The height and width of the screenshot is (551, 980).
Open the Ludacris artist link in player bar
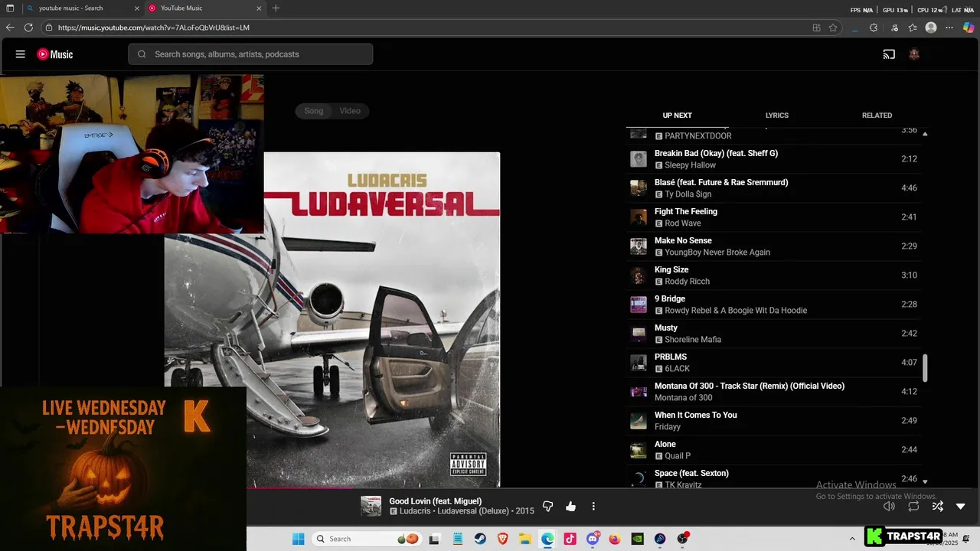click(x=415, y=511)
